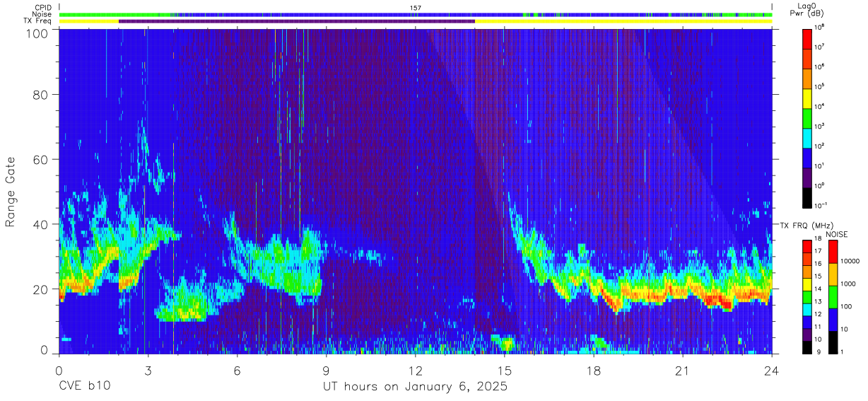Click the 10000 label on NOISE scale
The width and height of the screenshot is (868, 401).
(850, 261)
